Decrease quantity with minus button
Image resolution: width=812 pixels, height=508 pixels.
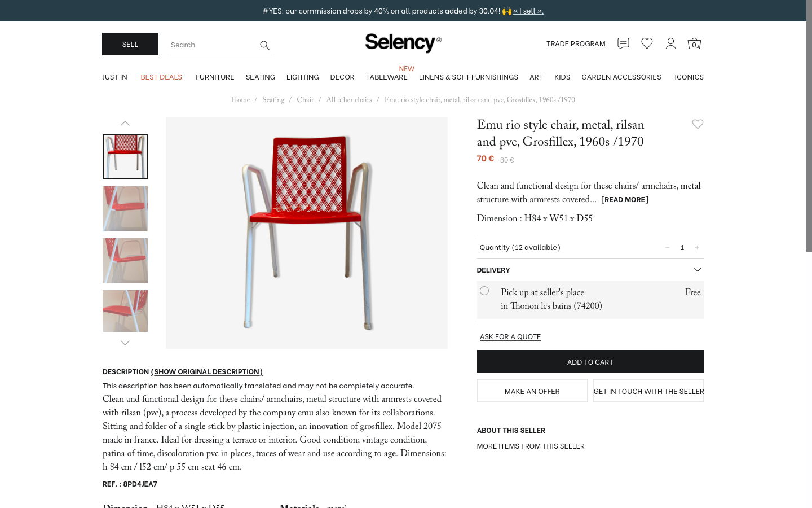pos(667,247)
